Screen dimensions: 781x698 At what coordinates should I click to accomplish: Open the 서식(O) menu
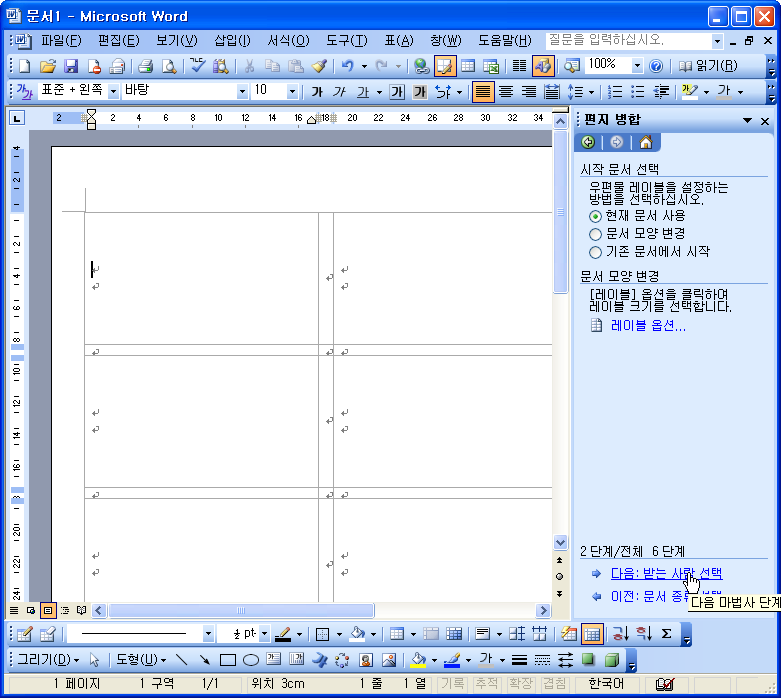pyautogui.click(x=288, y=40)
